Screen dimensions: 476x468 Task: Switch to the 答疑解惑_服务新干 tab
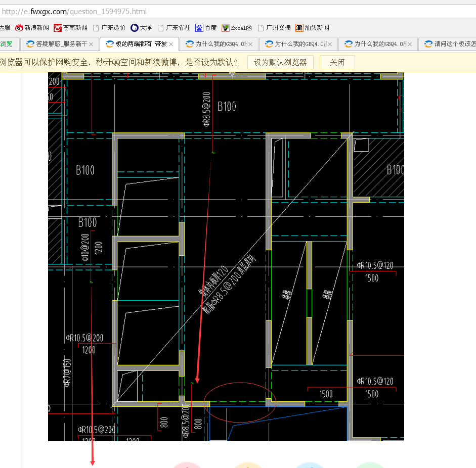[60, 44]
